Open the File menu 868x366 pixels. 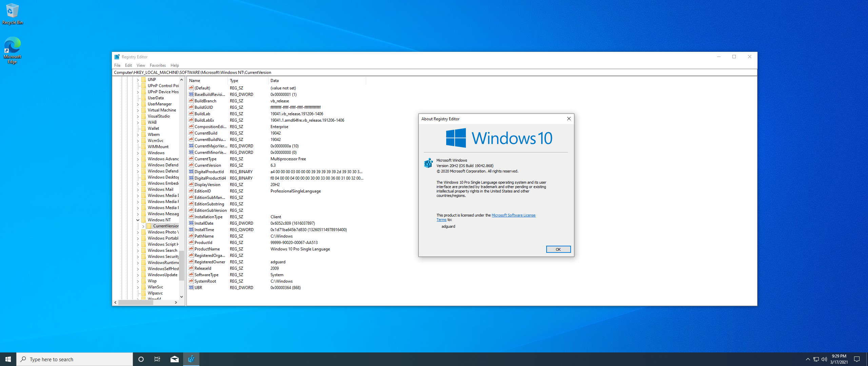pyautogui.click(x=117, y=65)
